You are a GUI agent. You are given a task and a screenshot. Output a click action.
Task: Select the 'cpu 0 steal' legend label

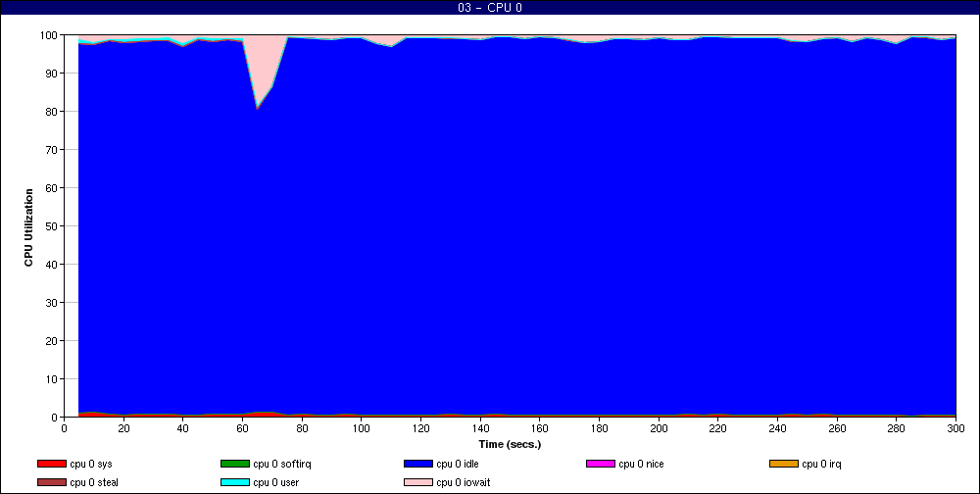click(94, 483)
